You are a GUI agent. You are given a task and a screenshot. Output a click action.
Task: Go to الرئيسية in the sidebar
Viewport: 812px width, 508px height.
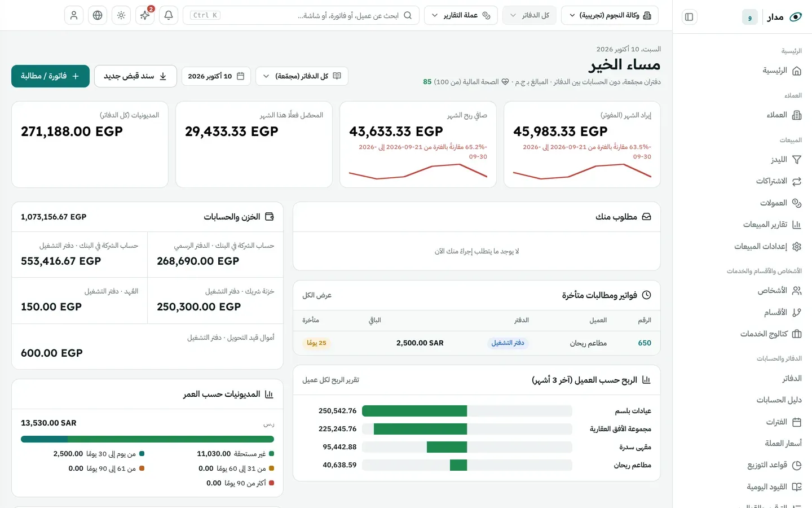pos(782,71)
